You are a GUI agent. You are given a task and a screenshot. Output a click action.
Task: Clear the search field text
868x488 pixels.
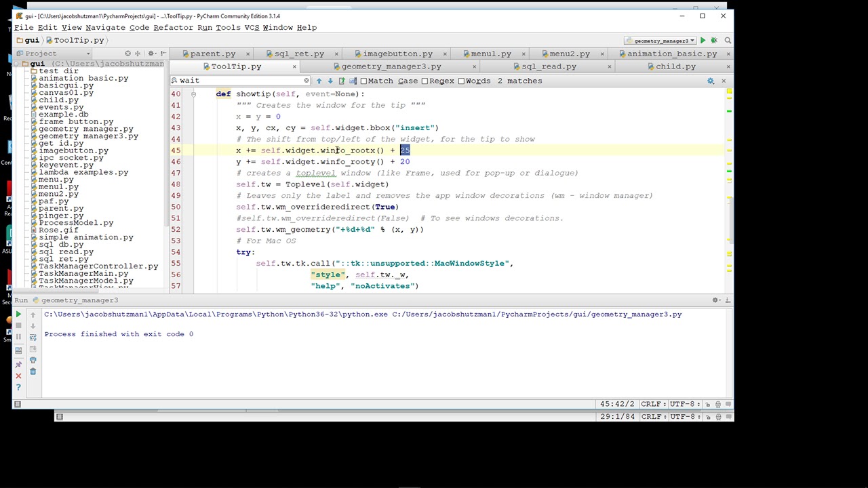(x=306, y=81)
